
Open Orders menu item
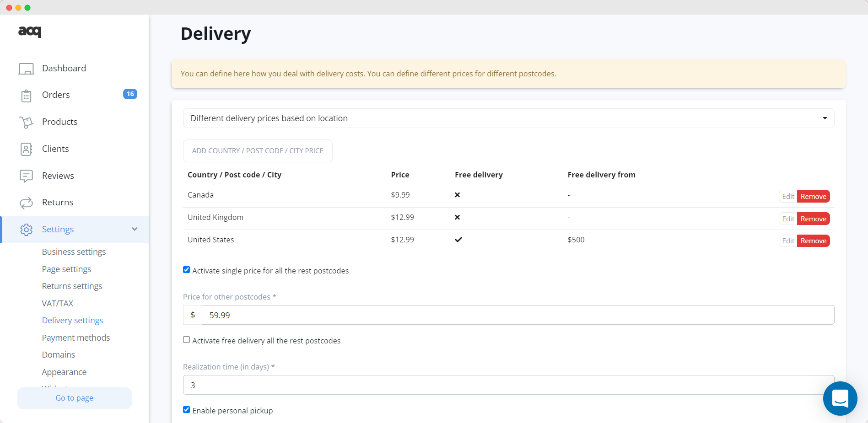tap(56, 95)
